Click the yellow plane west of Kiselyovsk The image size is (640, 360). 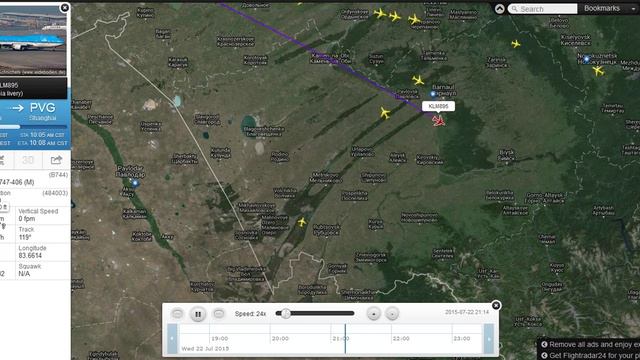(x=516, y=44)
